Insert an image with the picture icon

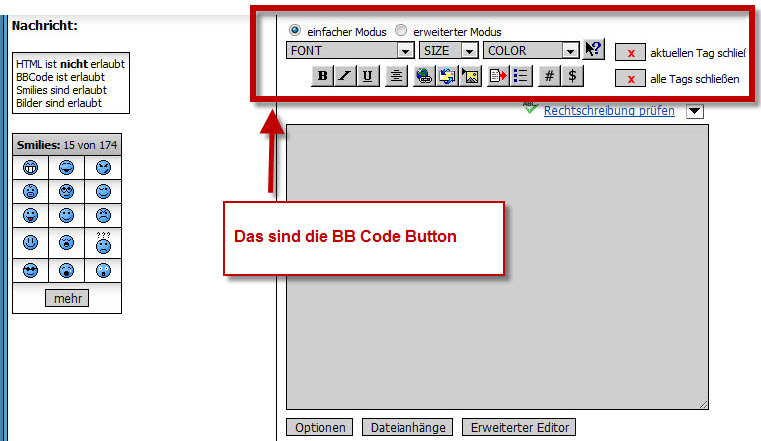[471, 76]
